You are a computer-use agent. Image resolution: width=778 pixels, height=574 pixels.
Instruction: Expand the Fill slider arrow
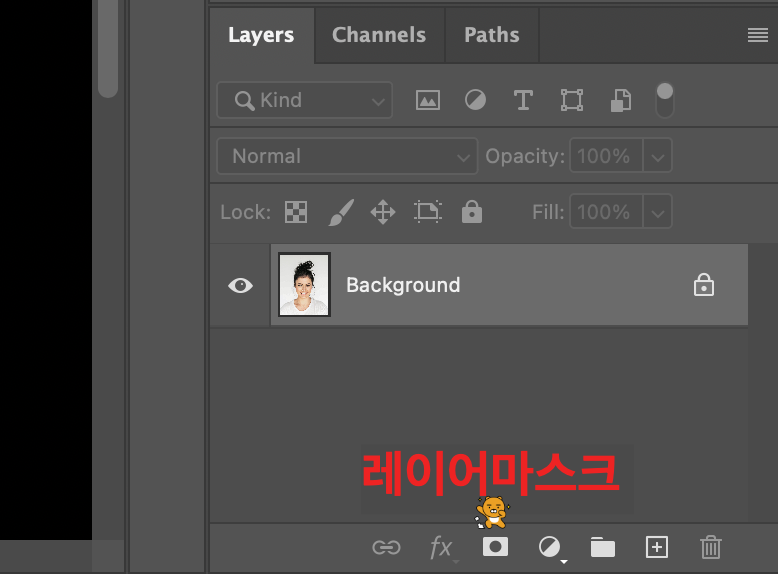tap(658, 212)
